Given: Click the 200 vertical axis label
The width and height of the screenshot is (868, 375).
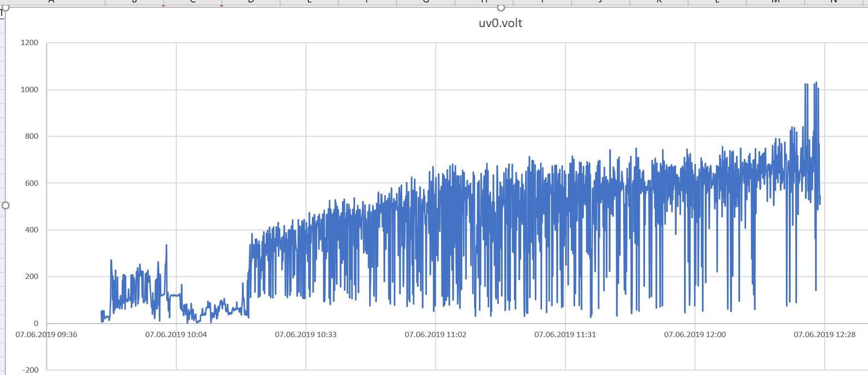Looking at the screenshot, I should [32, 277].
